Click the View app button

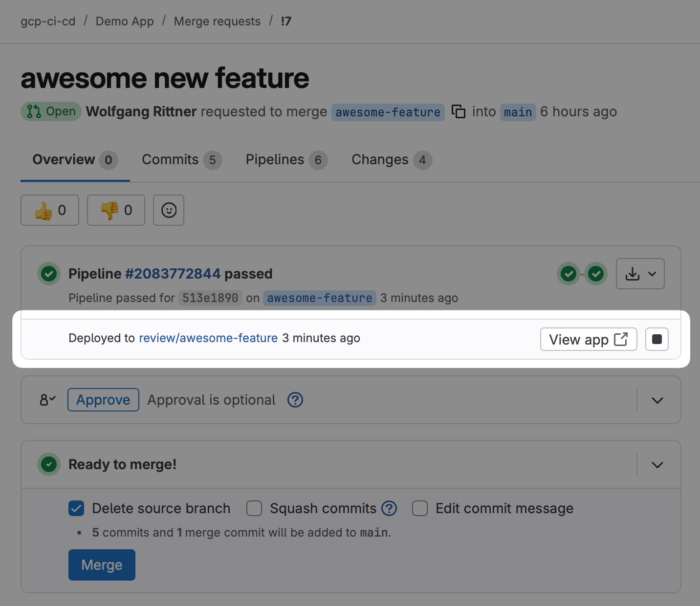pyautogui.click(x=588, y=339)
